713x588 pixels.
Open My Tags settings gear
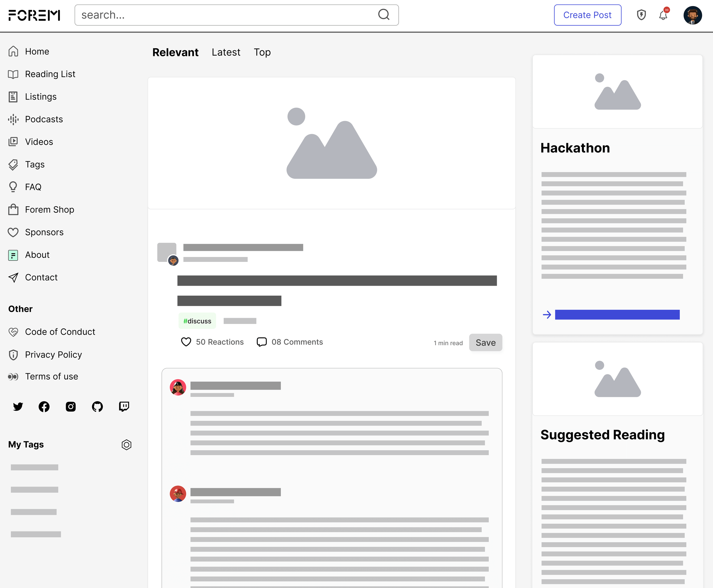127,445
